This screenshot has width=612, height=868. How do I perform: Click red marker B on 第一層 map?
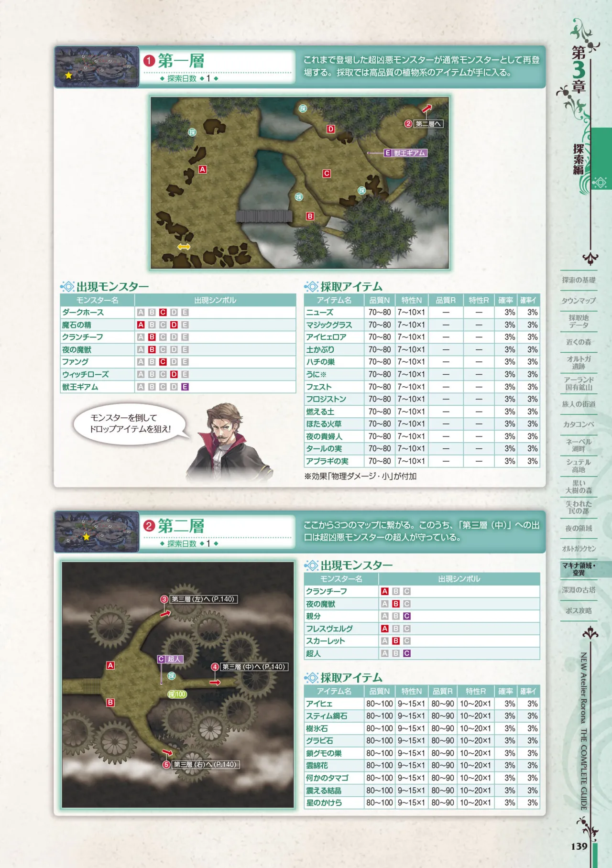310,216
